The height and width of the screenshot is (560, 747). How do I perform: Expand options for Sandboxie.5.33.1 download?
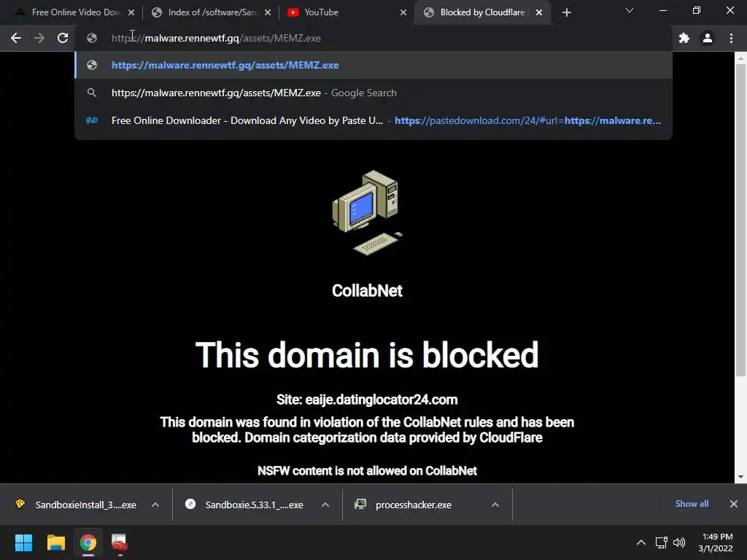point(325,505)
